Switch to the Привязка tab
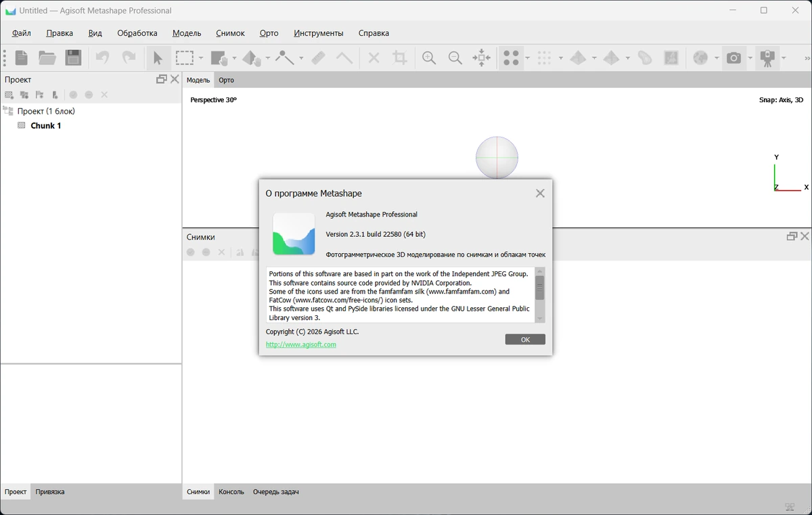Viewport: 812px width, 515px height. coord(50,492)
